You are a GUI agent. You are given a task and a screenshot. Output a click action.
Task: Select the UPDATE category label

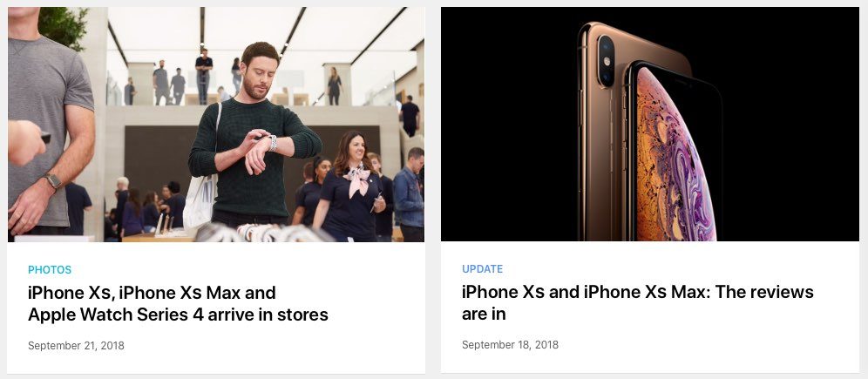click(483, 269)
